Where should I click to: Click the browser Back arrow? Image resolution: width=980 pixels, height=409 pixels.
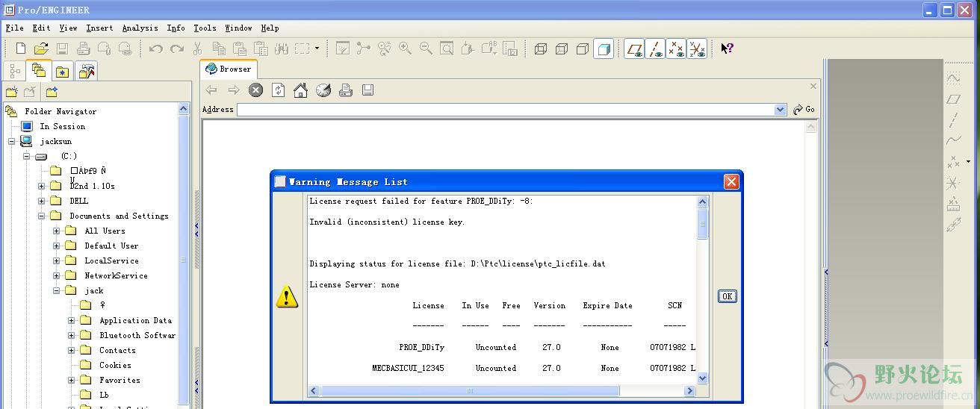[x=211, y=90]
